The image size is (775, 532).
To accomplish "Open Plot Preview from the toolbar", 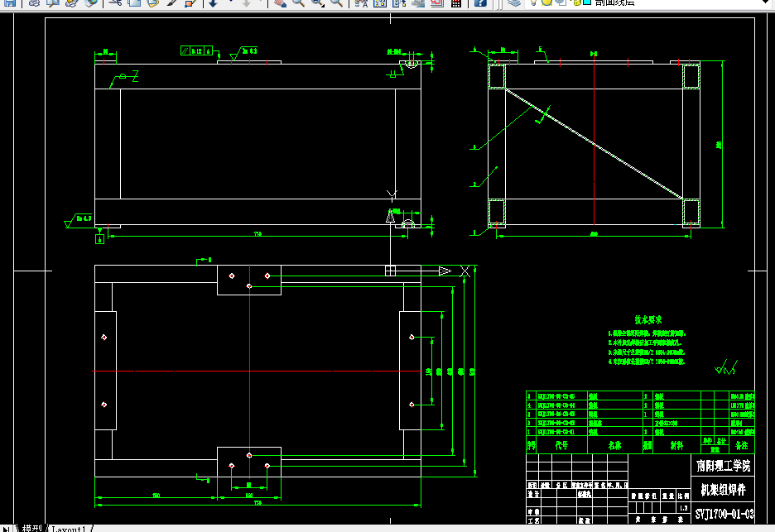I will [x=53, y=2].
